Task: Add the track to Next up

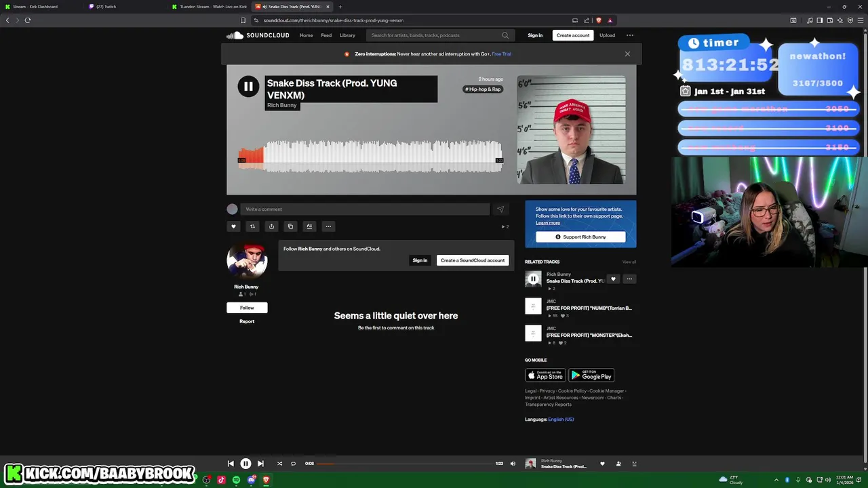Action: [x=309, y=226]
